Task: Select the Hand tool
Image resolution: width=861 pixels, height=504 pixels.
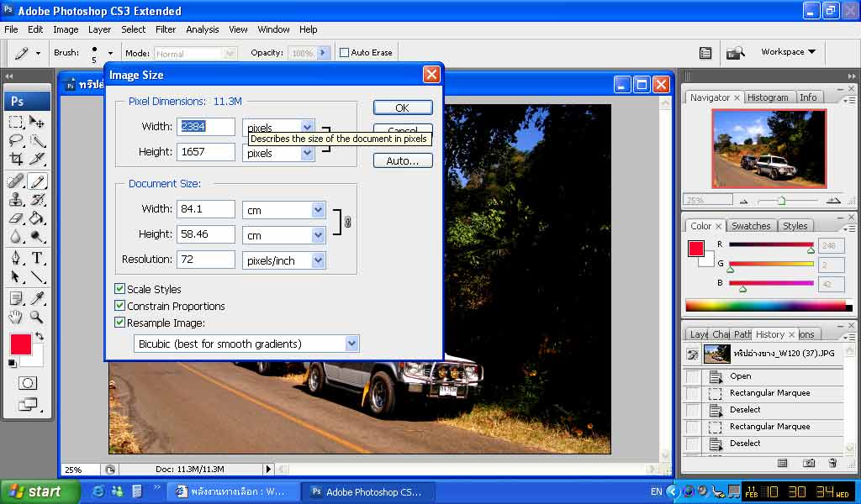Action: [16, 317]
